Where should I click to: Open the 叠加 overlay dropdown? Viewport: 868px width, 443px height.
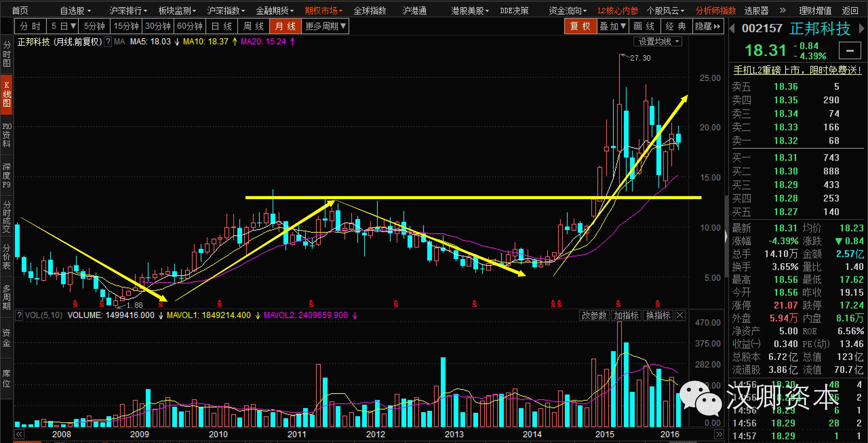(x=612, y=26)
